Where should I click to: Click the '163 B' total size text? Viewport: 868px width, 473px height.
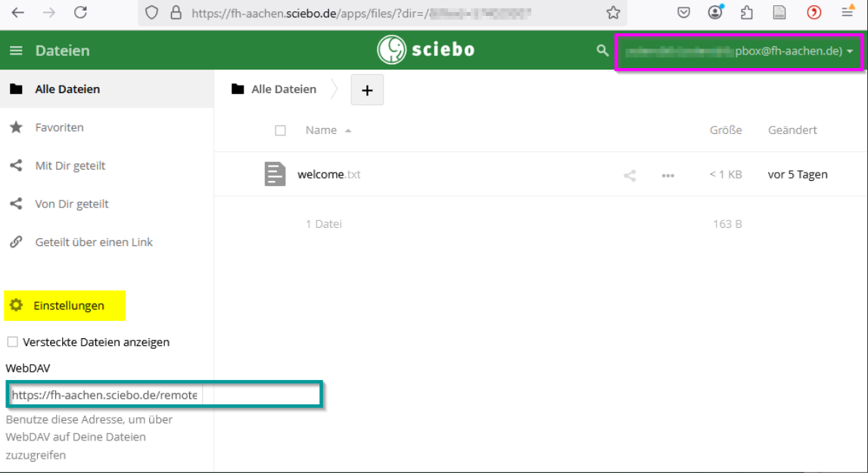(727, 224)
